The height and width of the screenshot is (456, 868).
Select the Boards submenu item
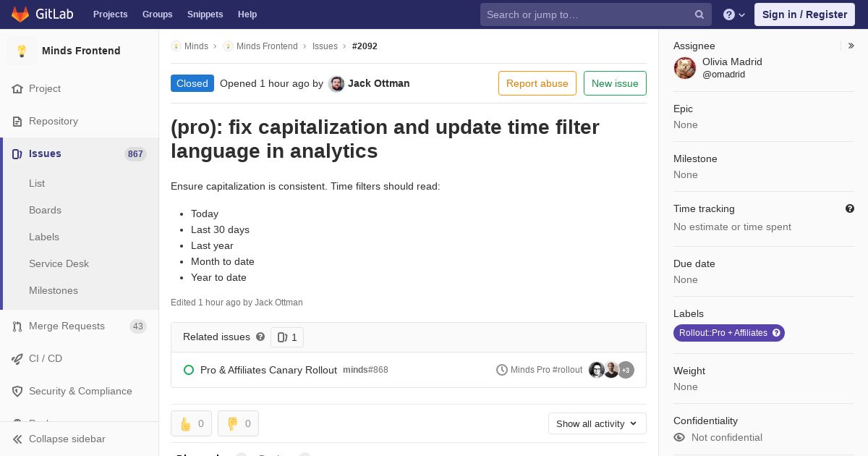pyautogui.click(x=45, y=211)
